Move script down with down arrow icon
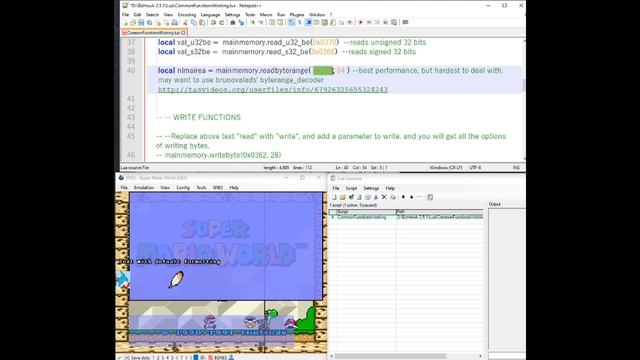Screen dimensions: 640x360 tap(411, 197)
